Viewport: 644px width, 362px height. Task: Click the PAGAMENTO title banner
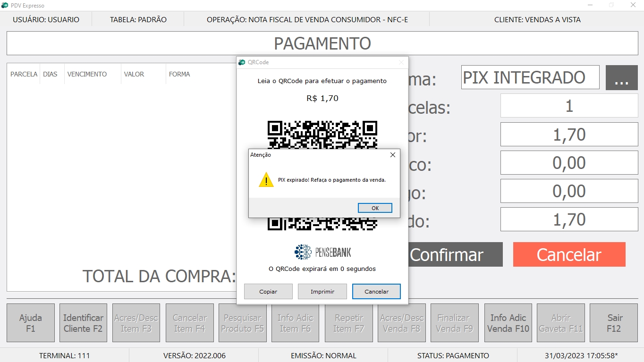322,43
